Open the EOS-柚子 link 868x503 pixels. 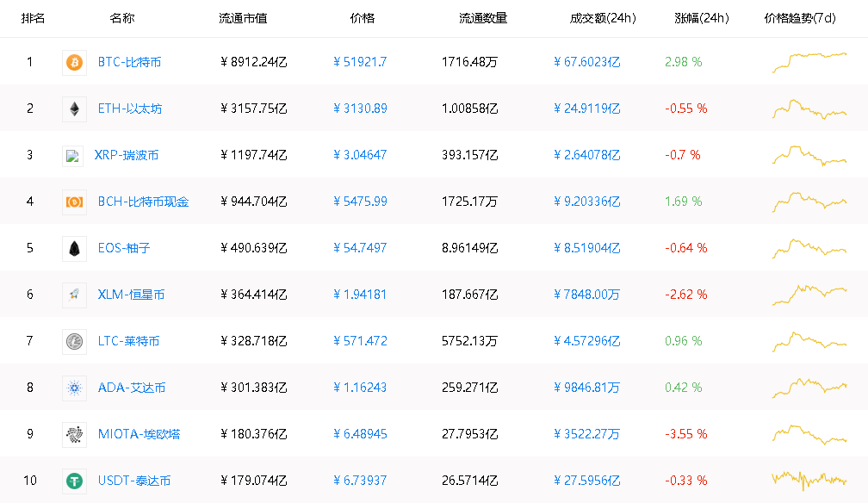pos(124,248)
